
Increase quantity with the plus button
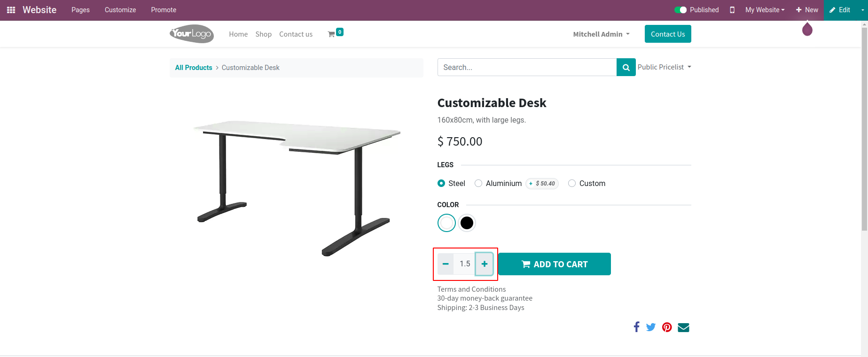click(x=484, y=264)
